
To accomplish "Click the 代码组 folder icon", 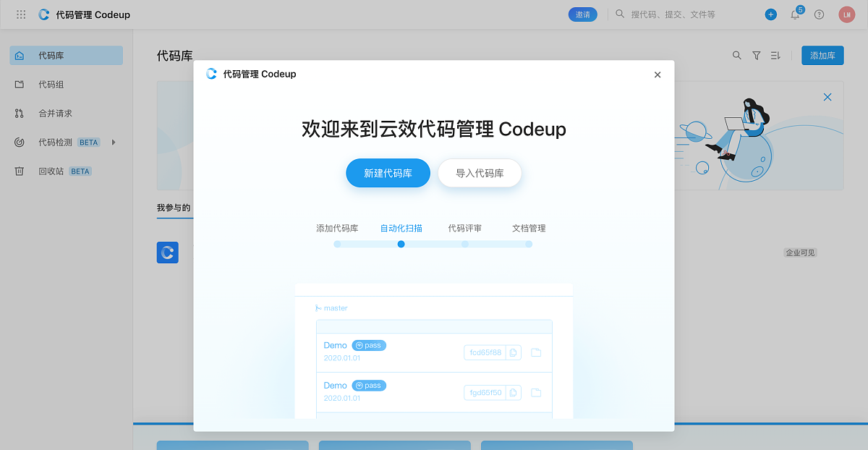I will [20, 85].
